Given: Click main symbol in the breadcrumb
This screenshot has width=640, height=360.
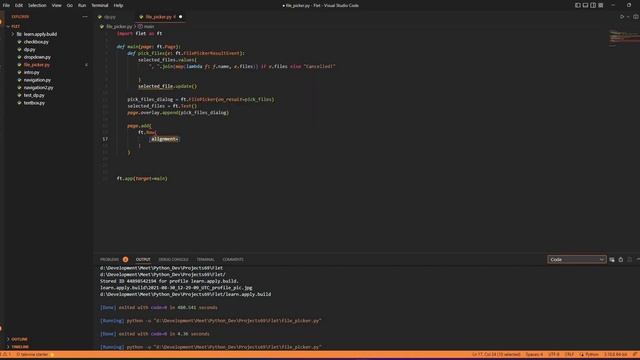Looking at the screenshot, I should pyautogui.click(x=149, y=27).
